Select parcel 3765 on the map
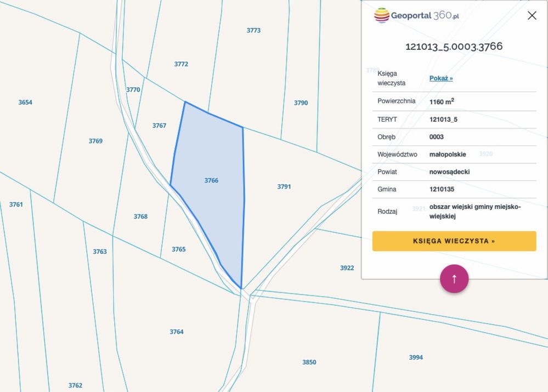Screen dimensions: 548x392 click(x=179, y=249)
